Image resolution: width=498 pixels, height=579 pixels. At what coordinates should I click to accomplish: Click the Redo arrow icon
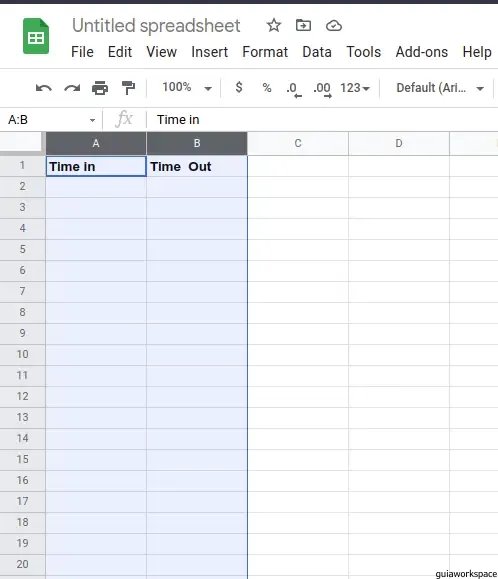tap(72, 88)
